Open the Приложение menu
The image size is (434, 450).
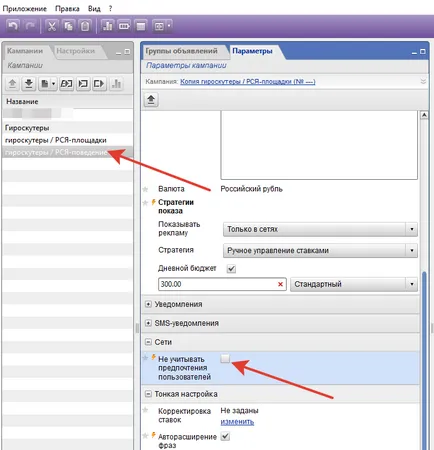click(x=25, y=9)
